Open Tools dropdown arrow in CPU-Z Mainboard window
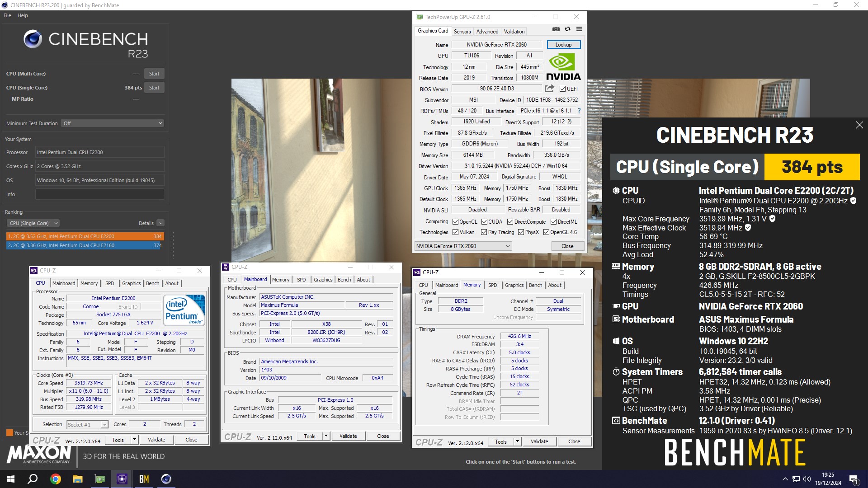This screenshot has height=488, width=868. coord(326,436)
